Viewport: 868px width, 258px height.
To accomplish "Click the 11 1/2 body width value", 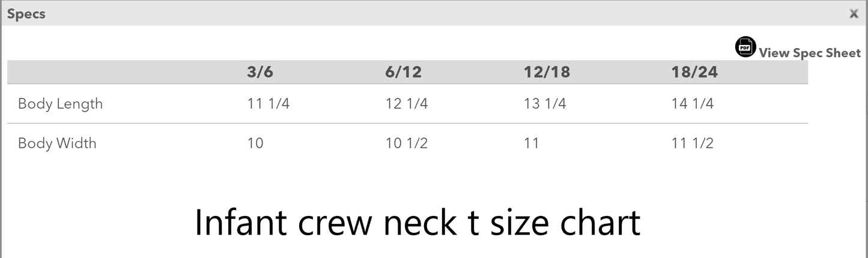I will pyautogui.click(x=693, y=143).
